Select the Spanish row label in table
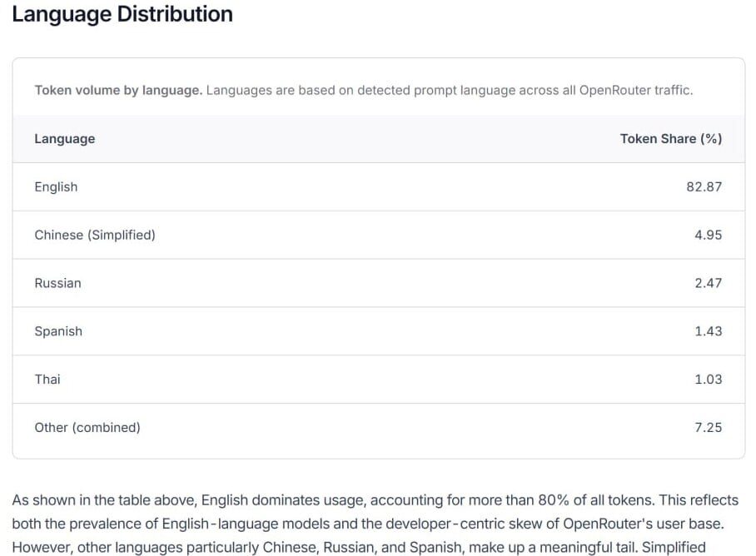This screenshot has width=756, height=556. coord(58,331)
